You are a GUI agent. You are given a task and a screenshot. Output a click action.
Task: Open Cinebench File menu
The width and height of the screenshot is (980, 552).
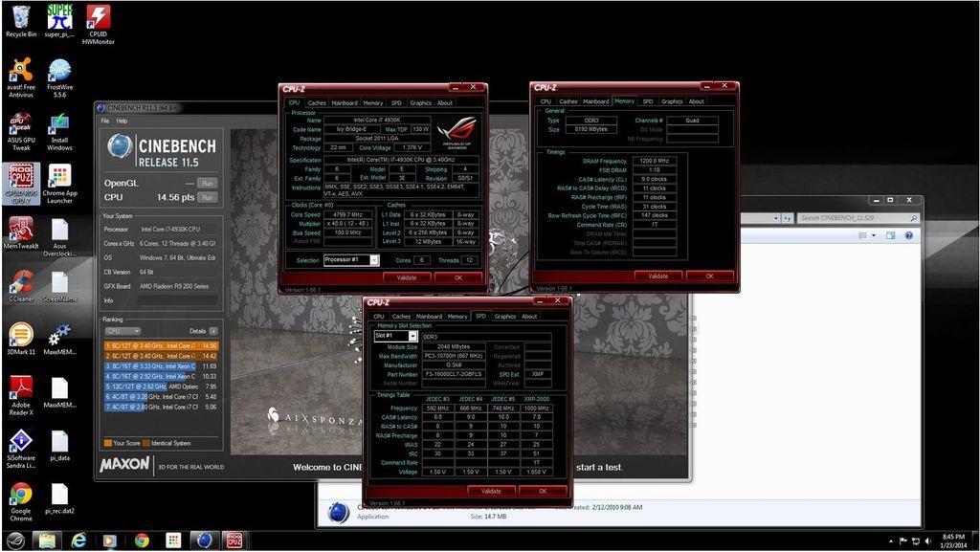105,121
